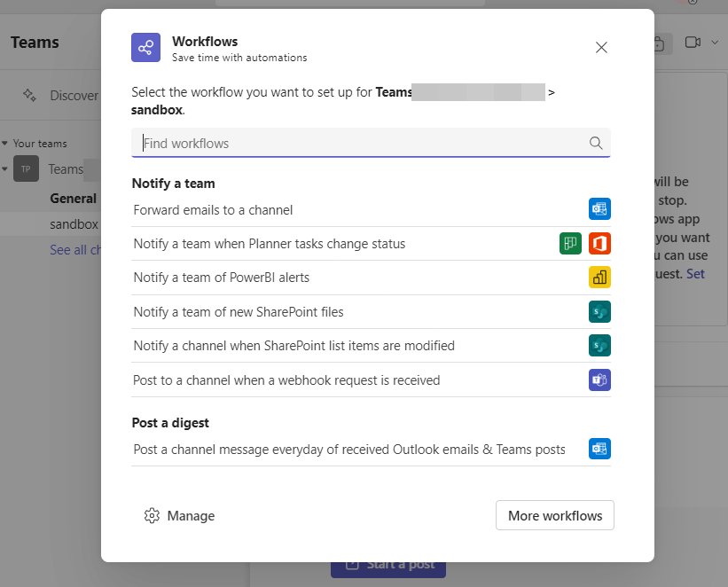The height and width of the screenshot is (587, 728).
Task: Select Notify a team of new SharePoint files
Action: tap(371, 312)
